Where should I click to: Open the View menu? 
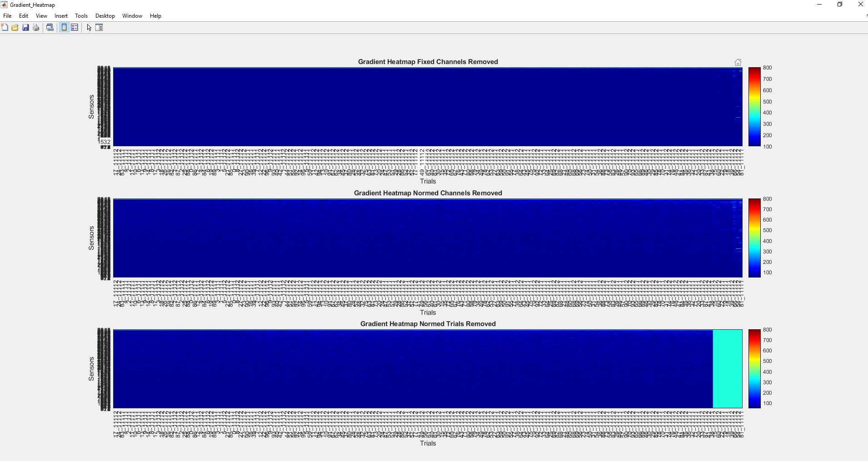(x=41, y=16)
